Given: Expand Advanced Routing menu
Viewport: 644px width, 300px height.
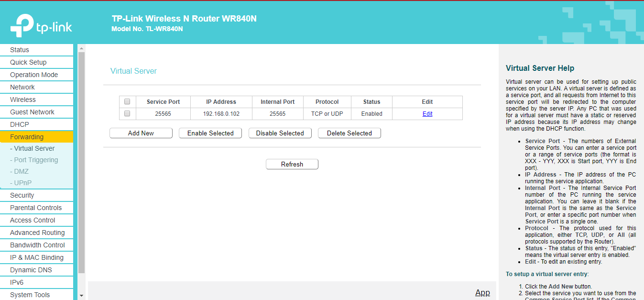Looking at the screenshot, I should (36, 233).
